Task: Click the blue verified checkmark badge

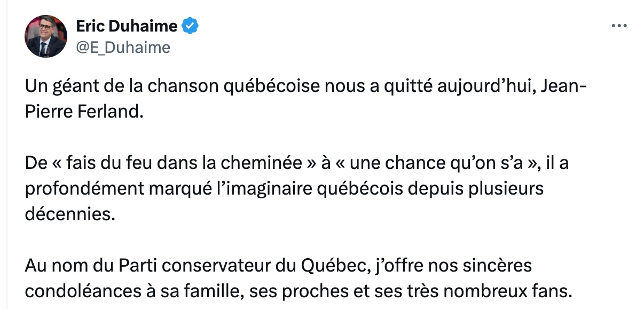Action: point(191,26)
